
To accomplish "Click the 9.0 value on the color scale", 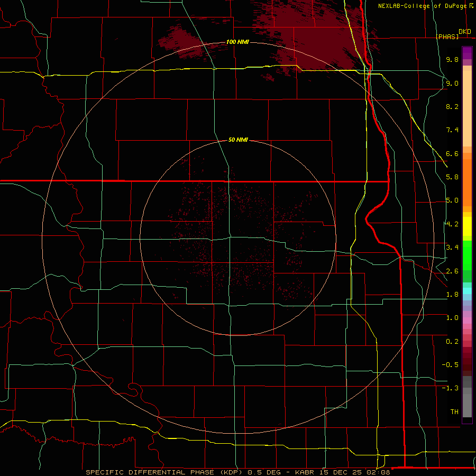I will click(452, 83).
